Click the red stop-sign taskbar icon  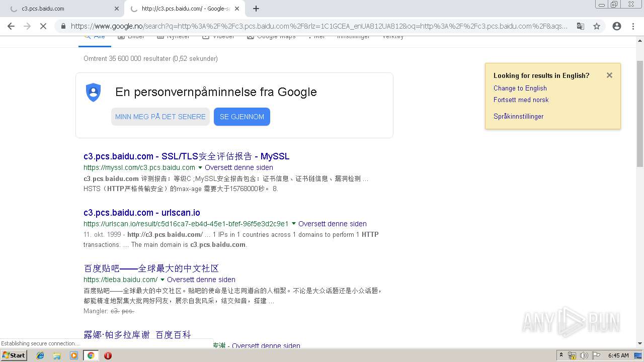click(108, 355)
